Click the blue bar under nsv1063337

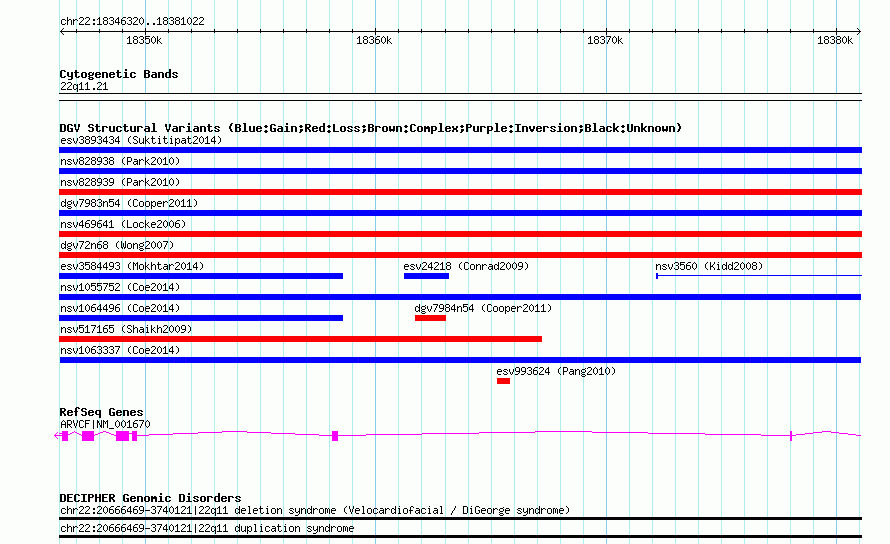[460, 360]
